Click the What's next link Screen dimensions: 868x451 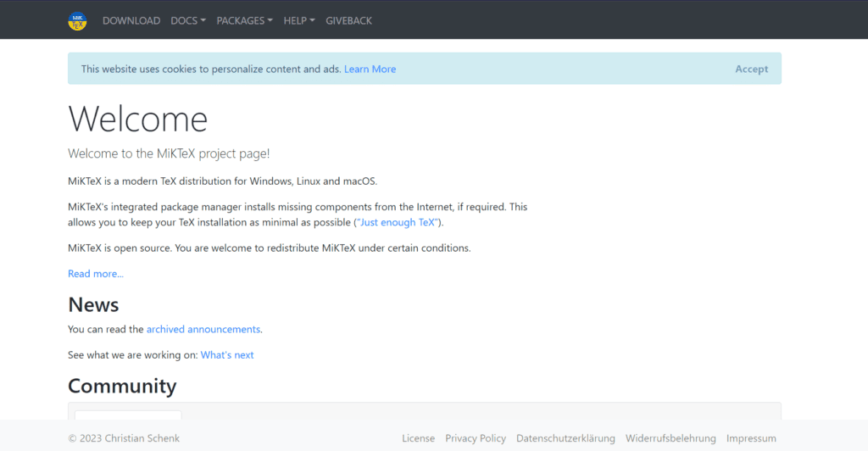[227, 355]
